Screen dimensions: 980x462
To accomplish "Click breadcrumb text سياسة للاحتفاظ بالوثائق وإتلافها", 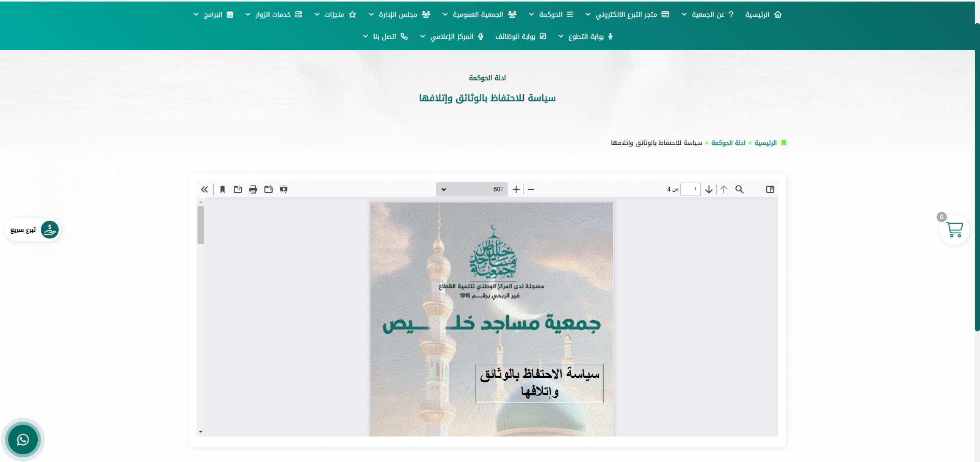I will click(657, 143).
